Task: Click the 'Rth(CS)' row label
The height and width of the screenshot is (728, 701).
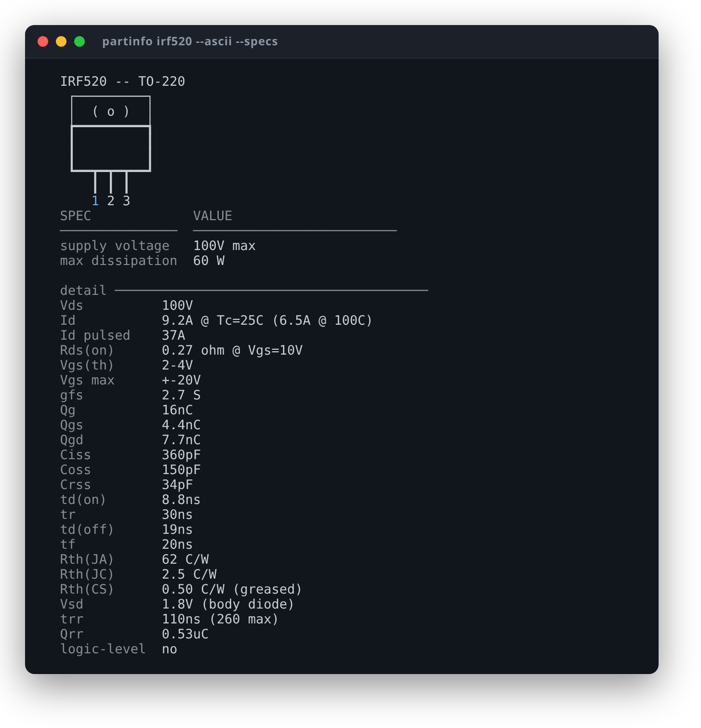Action: [x=87, y=589]
